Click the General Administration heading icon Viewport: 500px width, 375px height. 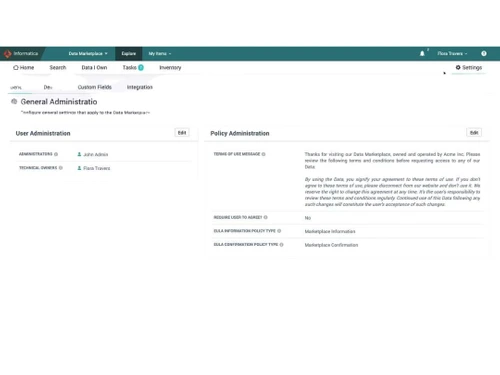click(14, 101)
